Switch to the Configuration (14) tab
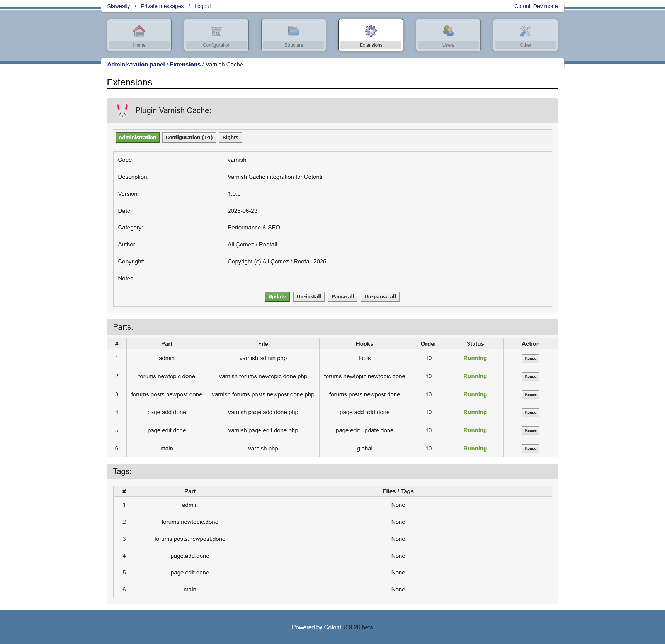This screenshot has width=665, height=644. (189, 138)
